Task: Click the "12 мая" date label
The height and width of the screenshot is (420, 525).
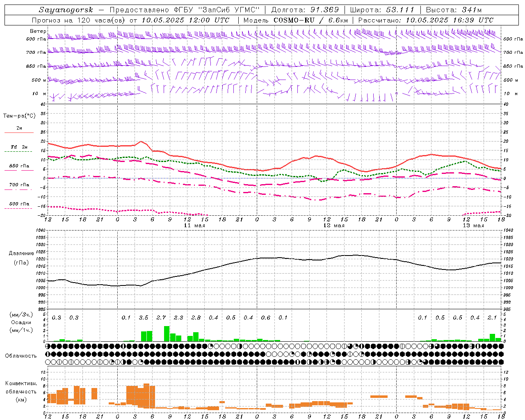Action: point(334,226)
